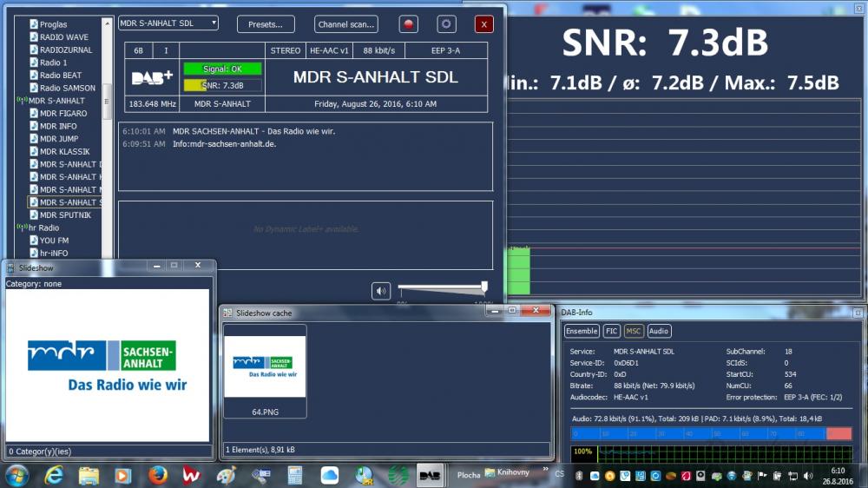Close the DAB-Info panel
The image size is (868, 488).
coord(858,313)
